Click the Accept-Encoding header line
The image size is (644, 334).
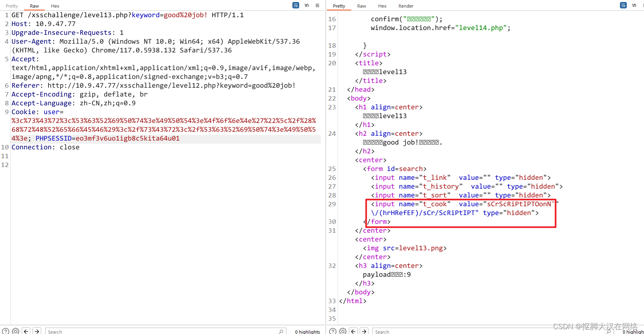click(x=79, y=94)
